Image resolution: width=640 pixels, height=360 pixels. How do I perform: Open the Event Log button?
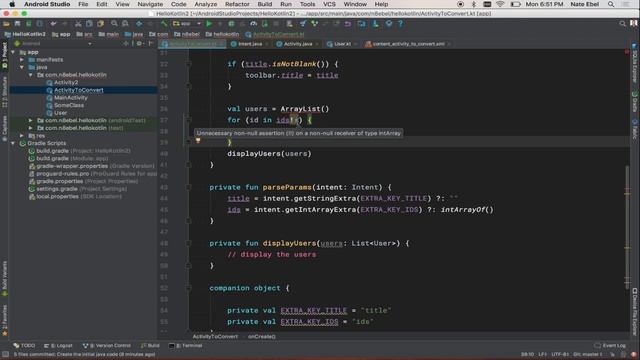coord(610,346)
